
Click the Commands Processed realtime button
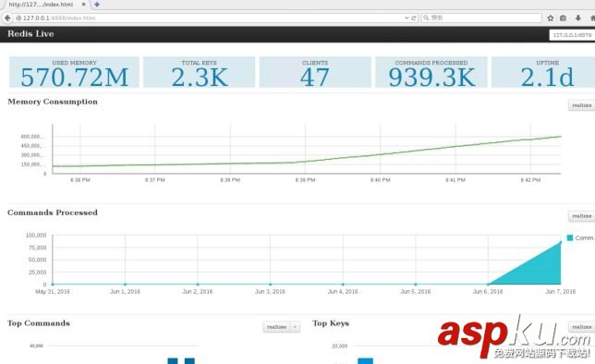(581, 216)
